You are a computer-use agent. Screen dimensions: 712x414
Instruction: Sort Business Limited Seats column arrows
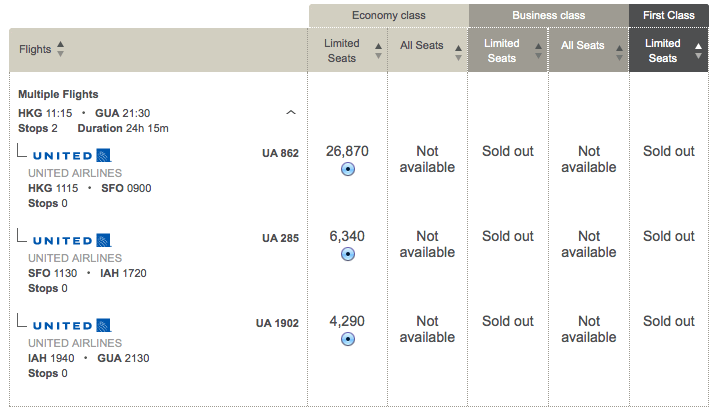[538, 51]
